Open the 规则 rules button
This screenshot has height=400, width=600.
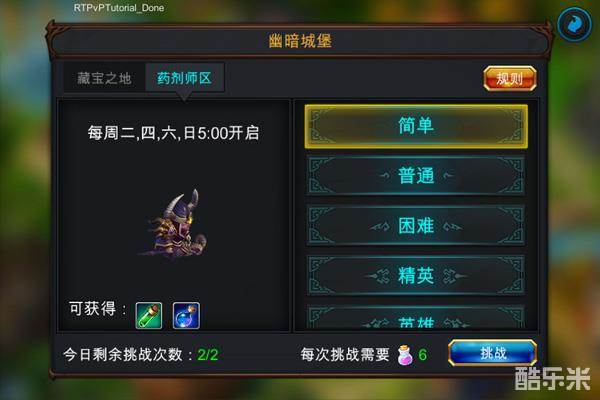point(510,78)
